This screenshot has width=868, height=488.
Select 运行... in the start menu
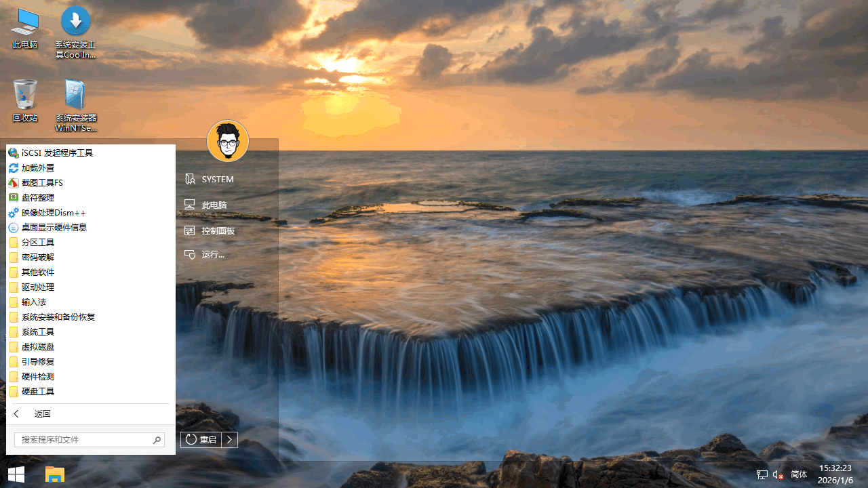coord(213,255)
